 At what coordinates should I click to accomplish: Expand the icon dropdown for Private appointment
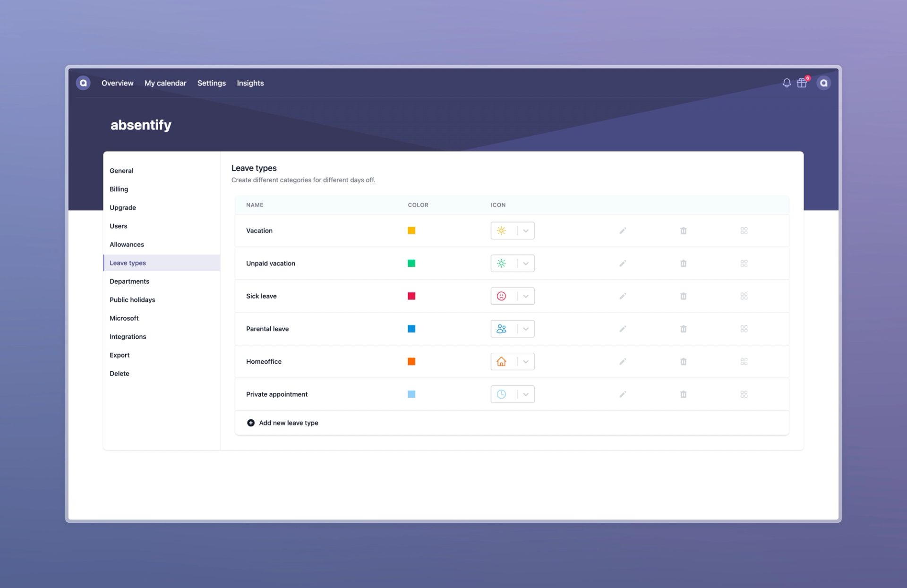pos(525,394)
